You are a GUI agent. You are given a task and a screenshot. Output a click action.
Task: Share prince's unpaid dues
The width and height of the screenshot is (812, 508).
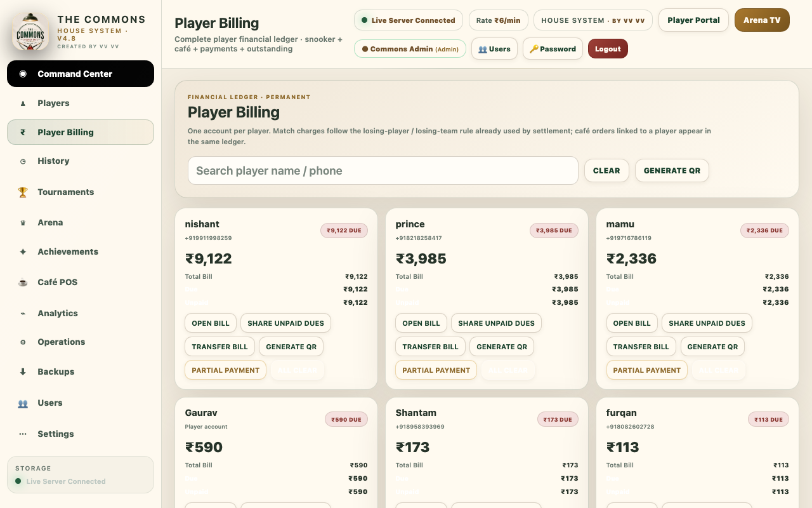(496, 323)
